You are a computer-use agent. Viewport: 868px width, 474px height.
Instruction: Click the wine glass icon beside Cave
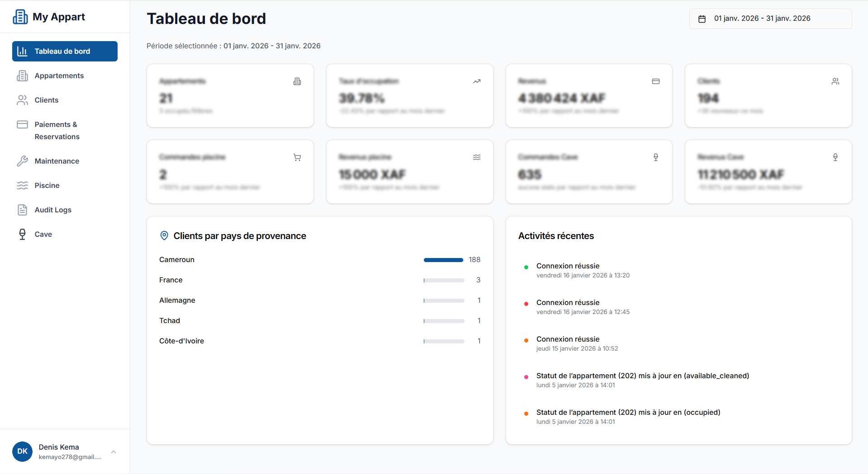coord(22,234)
